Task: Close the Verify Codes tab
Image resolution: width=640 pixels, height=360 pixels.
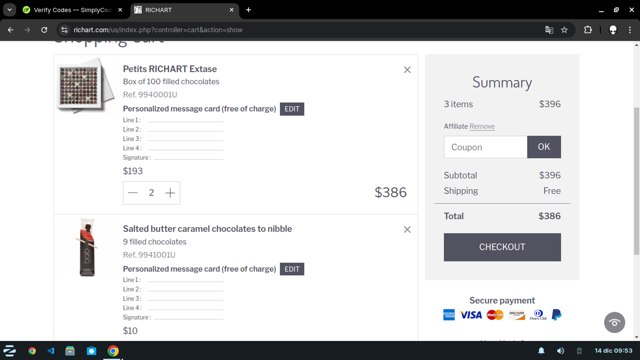Action: click(120, 10)
